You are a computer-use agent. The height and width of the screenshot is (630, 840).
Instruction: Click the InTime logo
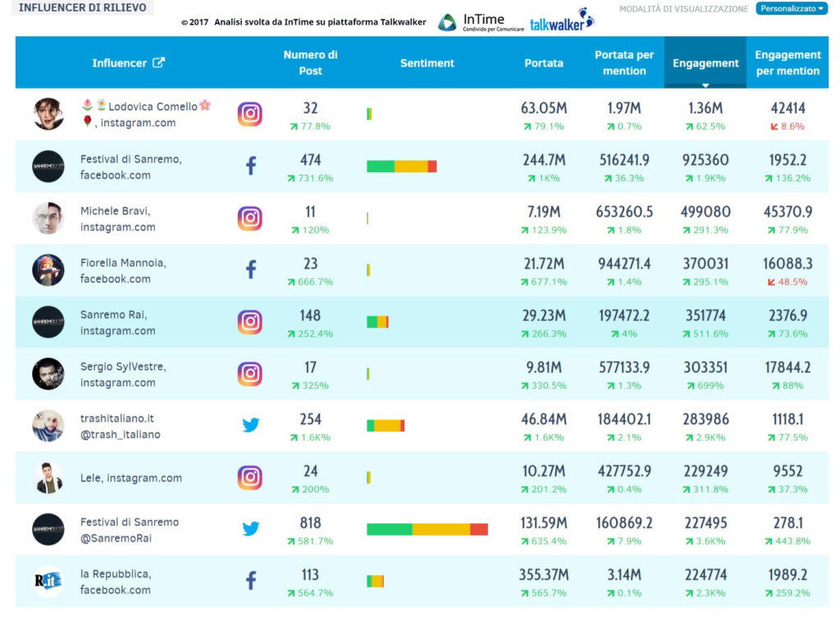tap(481, 22)
